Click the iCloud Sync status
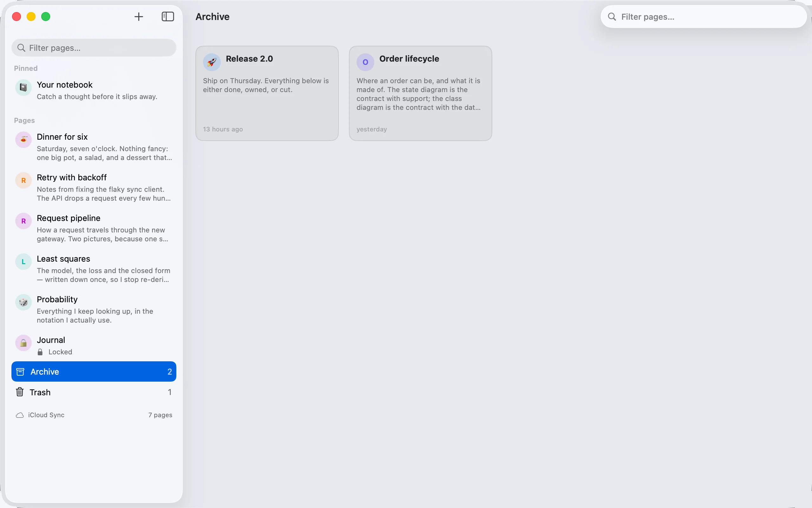Viewport: 812px width, 508px height. click(40, 415)
